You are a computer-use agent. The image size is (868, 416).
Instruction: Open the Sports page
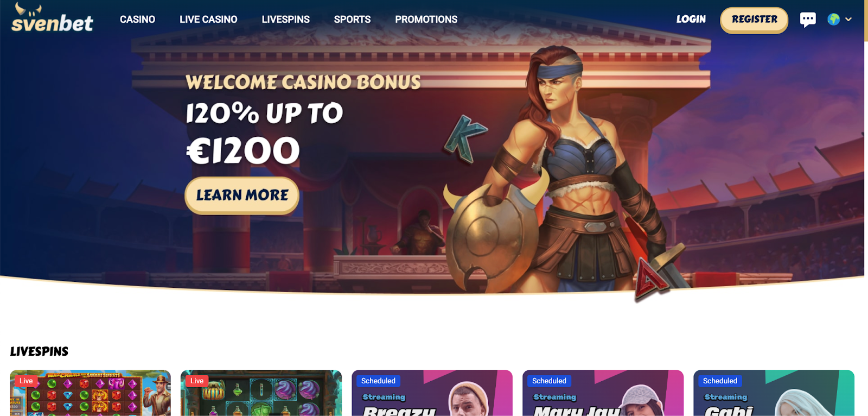pyautogui.click(x=352, y=20)
